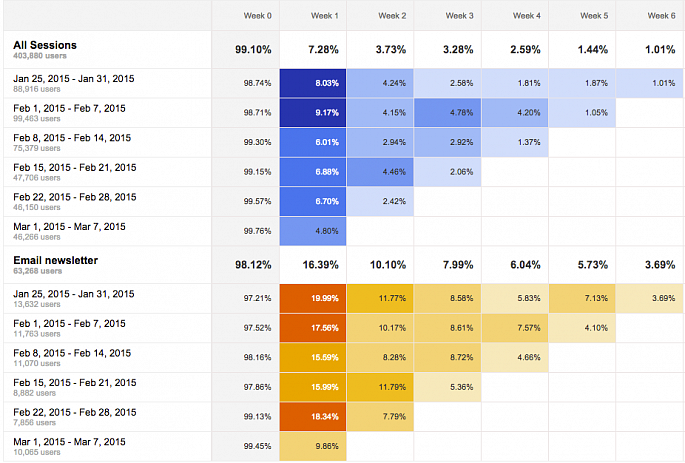Click the 8.03% Week 1 cell
This screenshot has height=463, width=685.
(313, 83)
